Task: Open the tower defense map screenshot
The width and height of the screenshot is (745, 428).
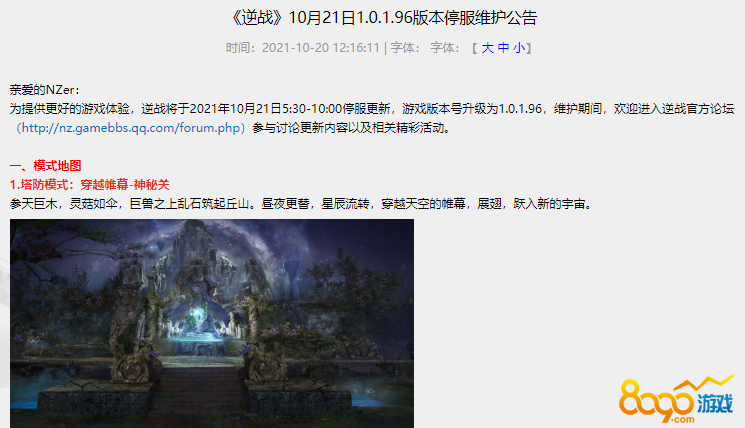Action: tap(212, 323)
